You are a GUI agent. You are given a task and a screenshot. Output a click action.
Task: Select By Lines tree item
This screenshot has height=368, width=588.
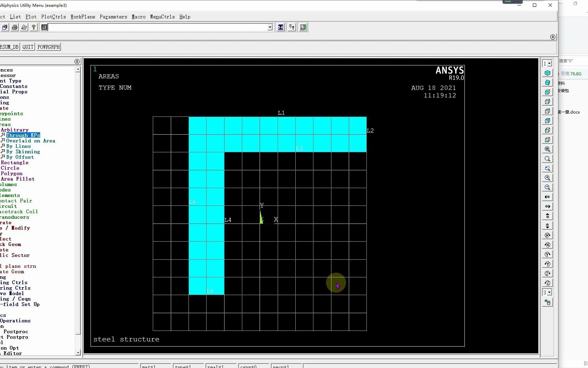pos(18,146)
